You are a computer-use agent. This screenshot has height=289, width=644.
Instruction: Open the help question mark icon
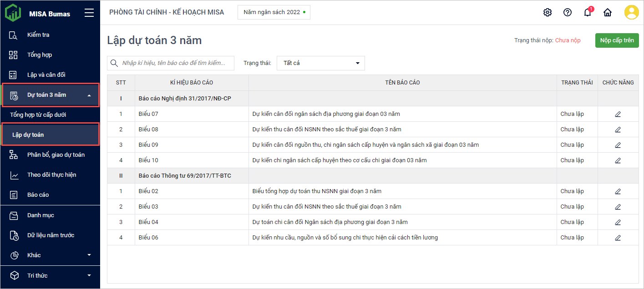(567, 12)
